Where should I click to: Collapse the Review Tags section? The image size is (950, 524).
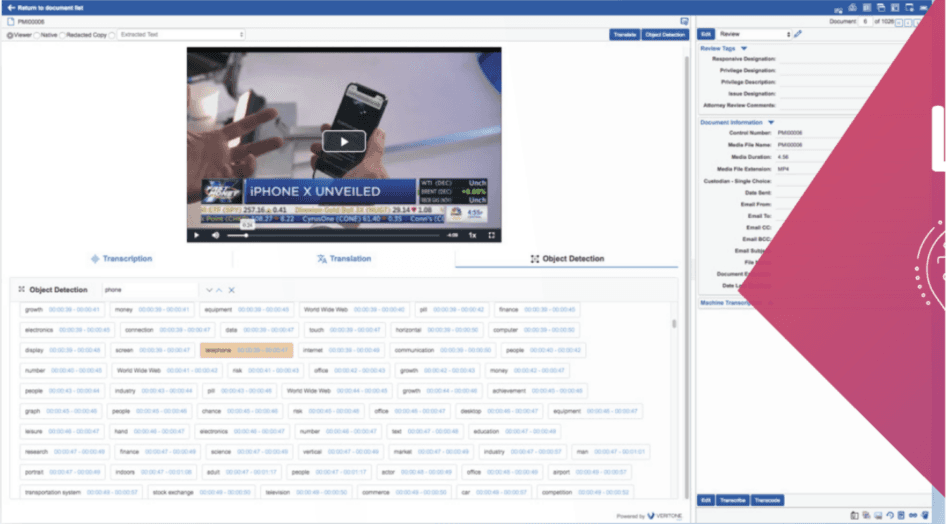tap(744, 48)
